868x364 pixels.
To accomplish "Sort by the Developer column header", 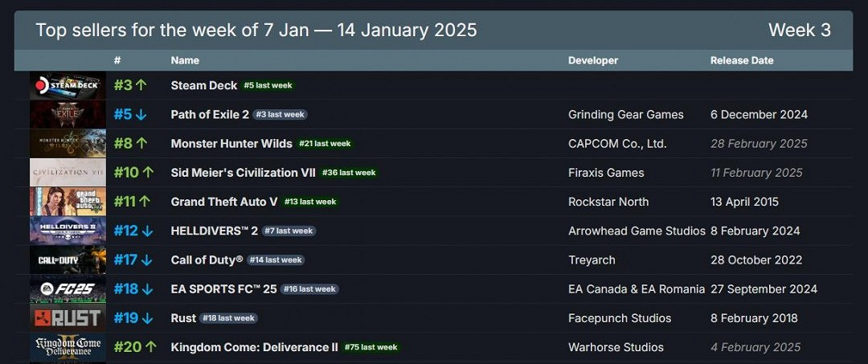I will (593, 60).
